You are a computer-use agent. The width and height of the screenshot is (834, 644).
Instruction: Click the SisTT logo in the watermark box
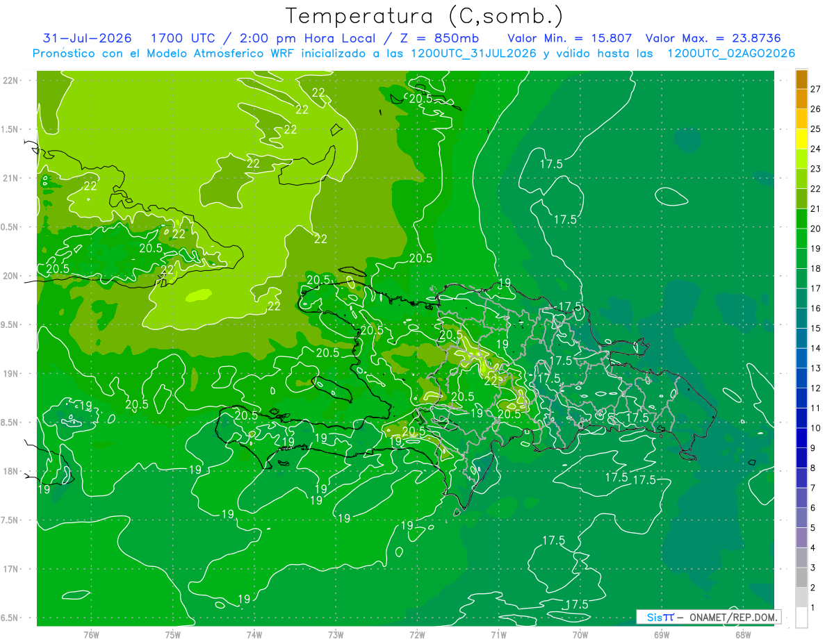(660, 617)
